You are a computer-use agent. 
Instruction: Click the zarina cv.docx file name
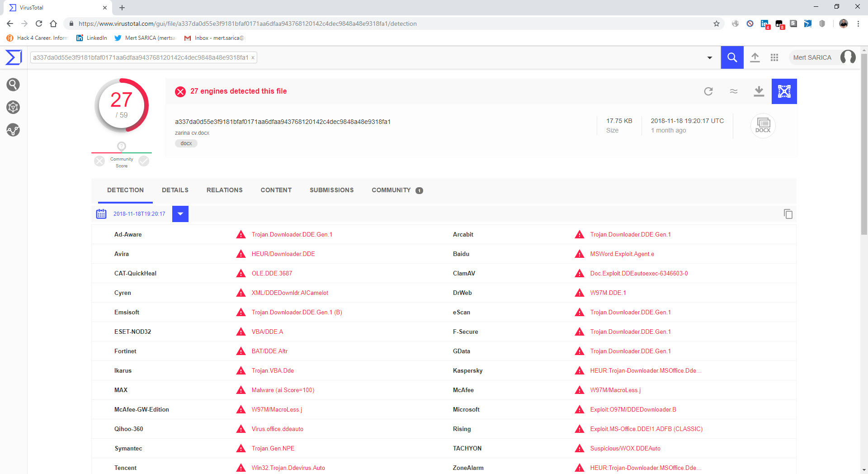tap(192, 133)
